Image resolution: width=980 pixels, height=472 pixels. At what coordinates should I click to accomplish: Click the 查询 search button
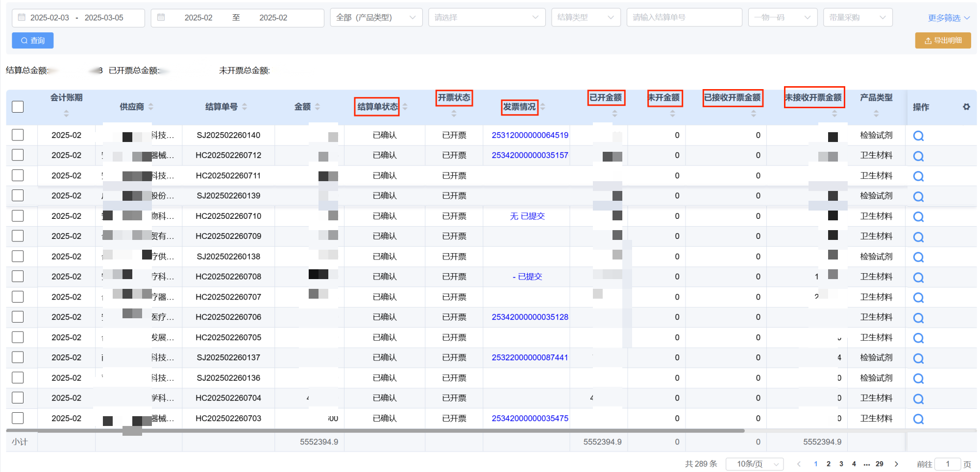coord(33,41)
